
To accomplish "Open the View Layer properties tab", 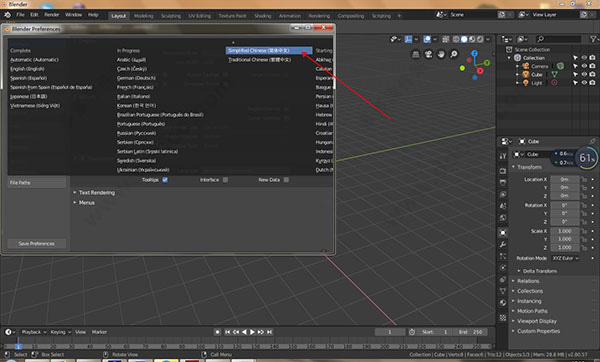I will pos(503,194).
